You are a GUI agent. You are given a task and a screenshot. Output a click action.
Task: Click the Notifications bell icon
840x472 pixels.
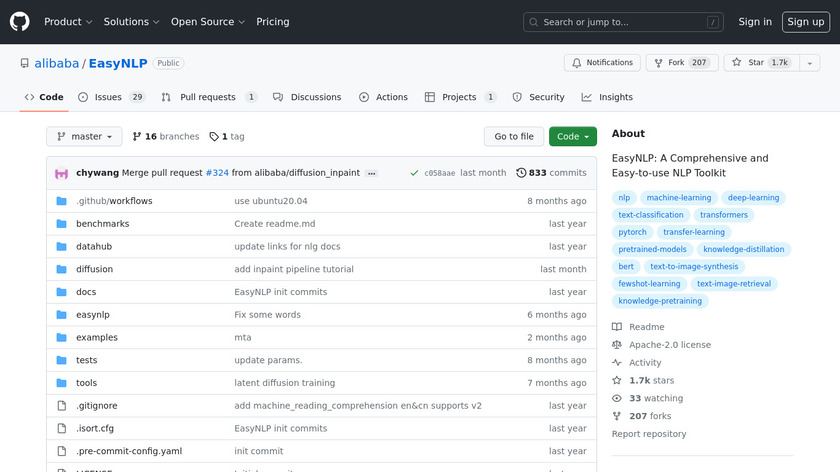click(576, 63)
